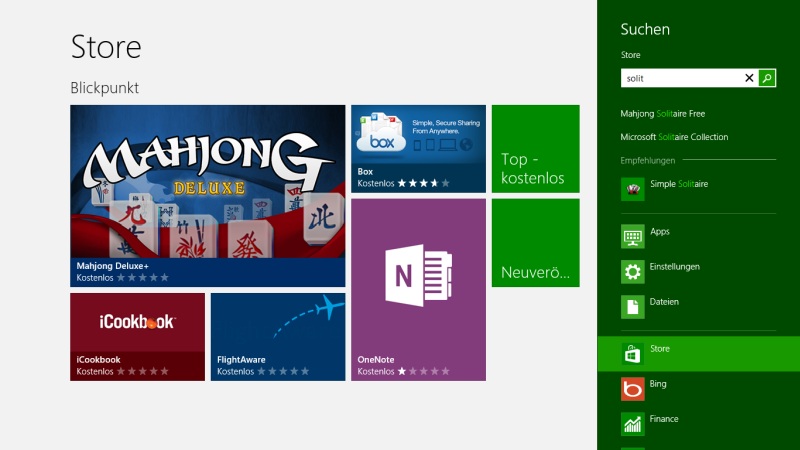Click the Einstellungen label

tap(674, 267)
